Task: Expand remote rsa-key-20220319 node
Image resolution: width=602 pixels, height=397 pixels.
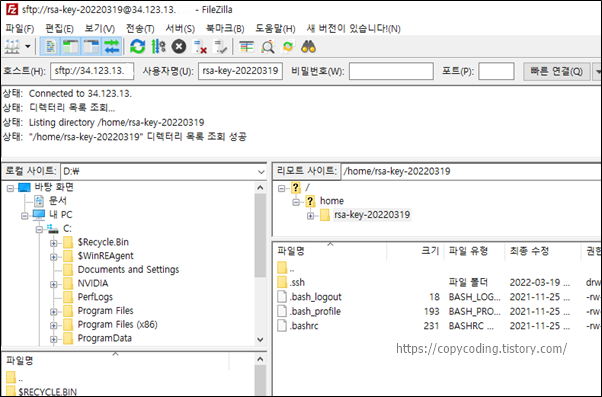Action: pos(310,216)
